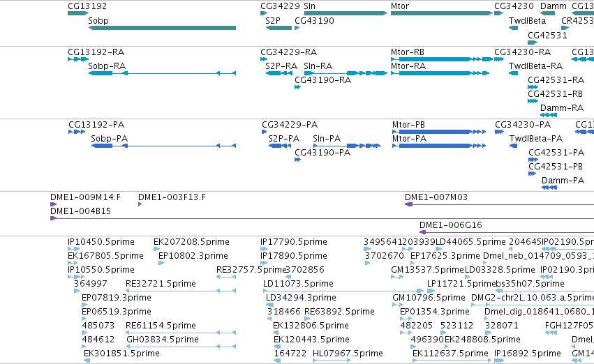Select the Damm-RA transcript arrows
Image resolution: width=594 pixels, height=364 pixels.
click(x=549, y=115)
